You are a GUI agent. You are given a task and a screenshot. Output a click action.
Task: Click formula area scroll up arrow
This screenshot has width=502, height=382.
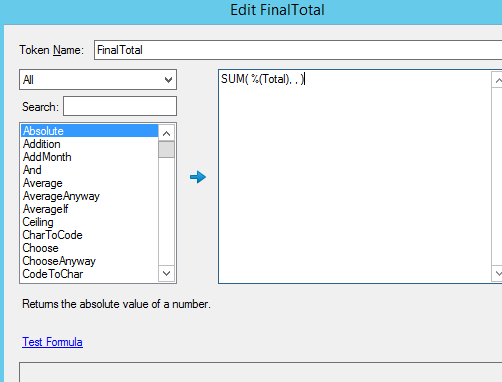pyautogui.click(x=497, y=80)
